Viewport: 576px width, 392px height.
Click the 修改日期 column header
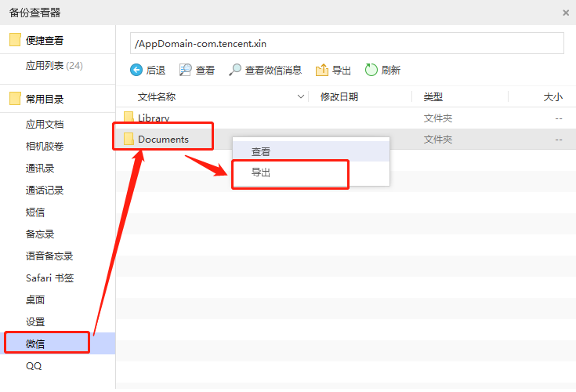(339, 97)
